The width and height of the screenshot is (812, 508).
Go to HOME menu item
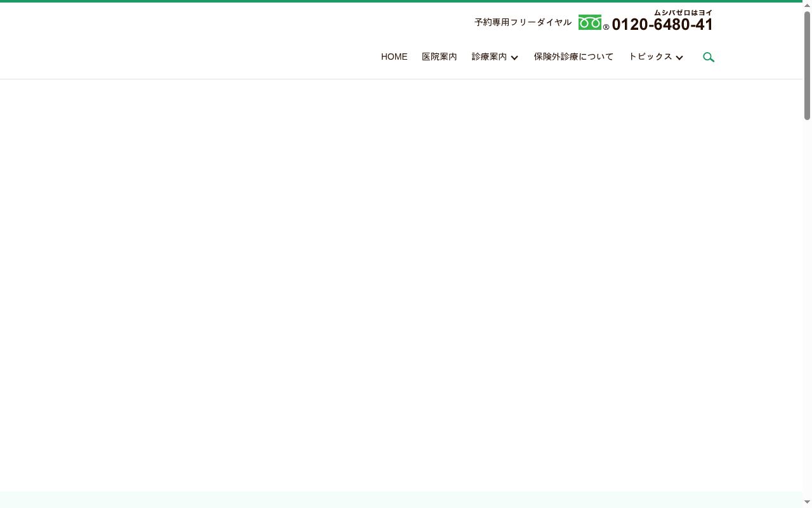(394, 57)
